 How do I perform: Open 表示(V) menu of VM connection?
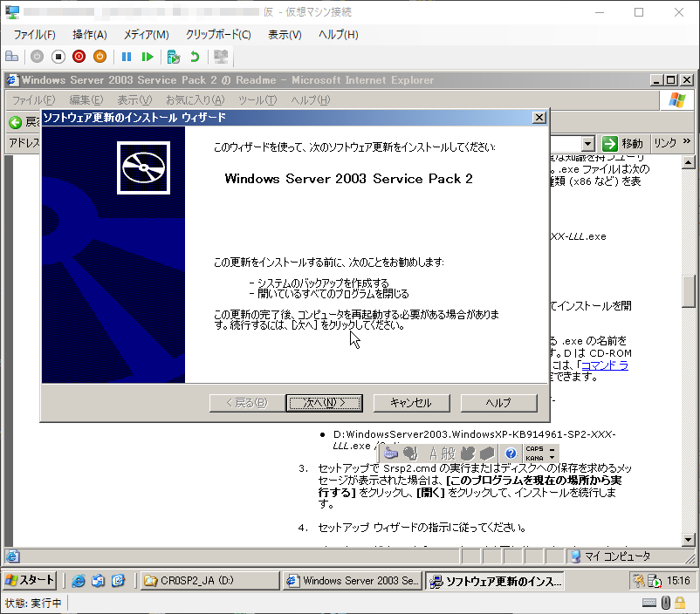pos(285,35)
